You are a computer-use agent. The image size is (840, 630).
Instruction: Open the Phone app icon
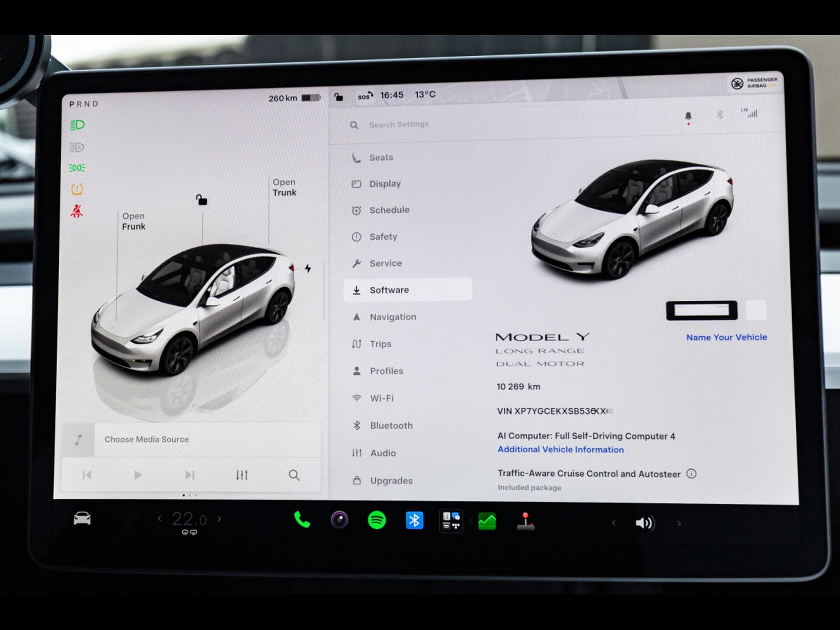(302, 520)
